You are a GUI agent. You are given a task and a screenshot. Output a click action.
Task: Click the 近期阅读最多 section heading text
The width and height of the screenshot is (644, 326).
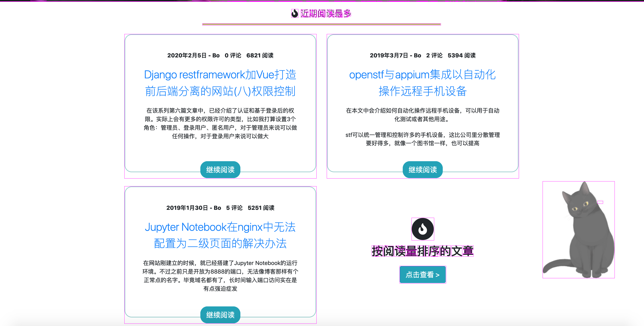326,14
